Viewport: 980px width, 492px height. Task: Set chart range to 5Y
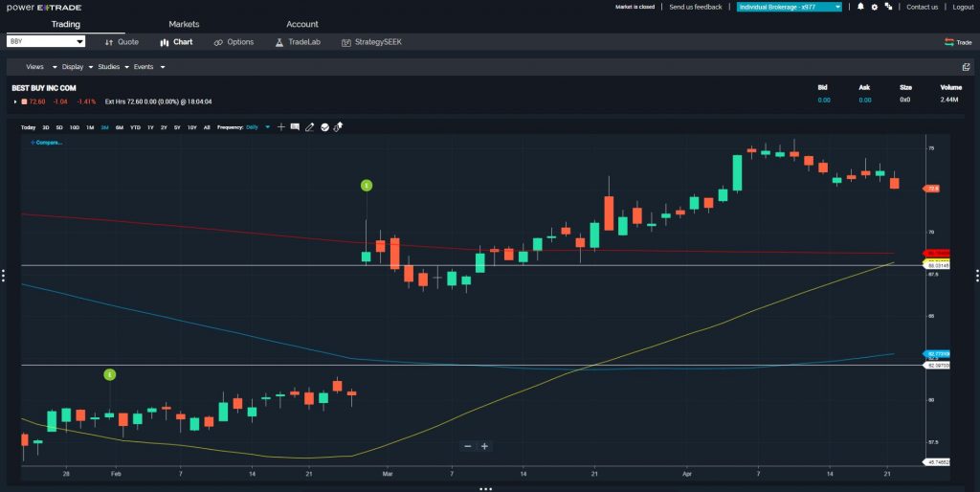tap(177, 127)
